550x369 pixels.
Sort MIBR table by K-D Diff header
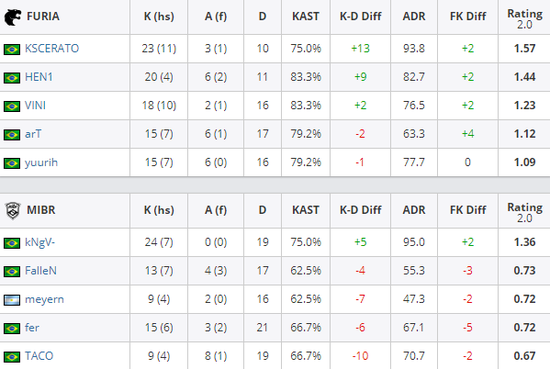tap(360, 210)
